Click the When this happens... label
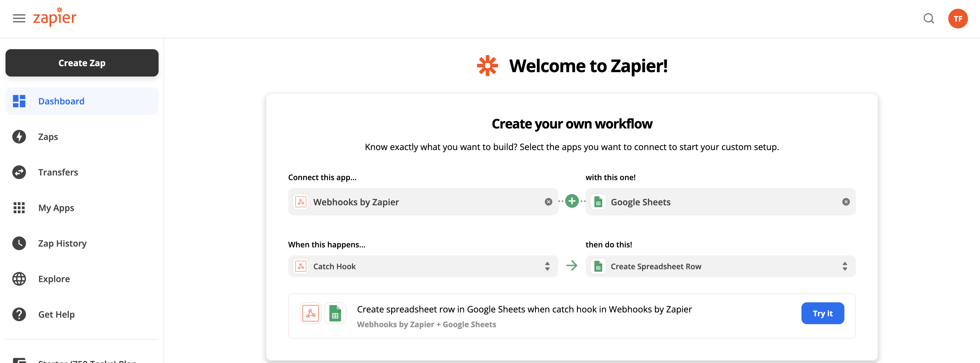This screenshot has height=363, width=980. point(326,245)
